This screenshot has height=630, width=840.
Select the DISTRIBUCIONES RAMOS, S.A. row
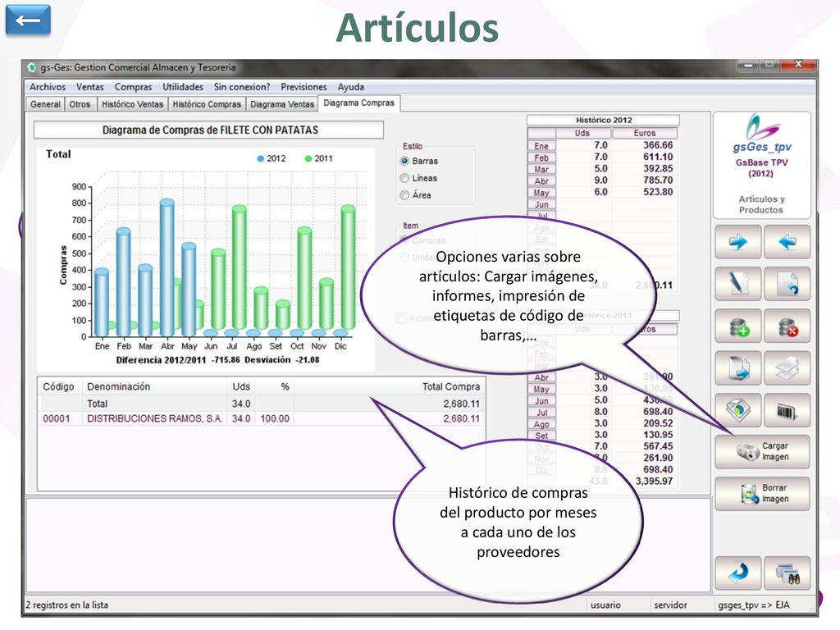[262, 418]
